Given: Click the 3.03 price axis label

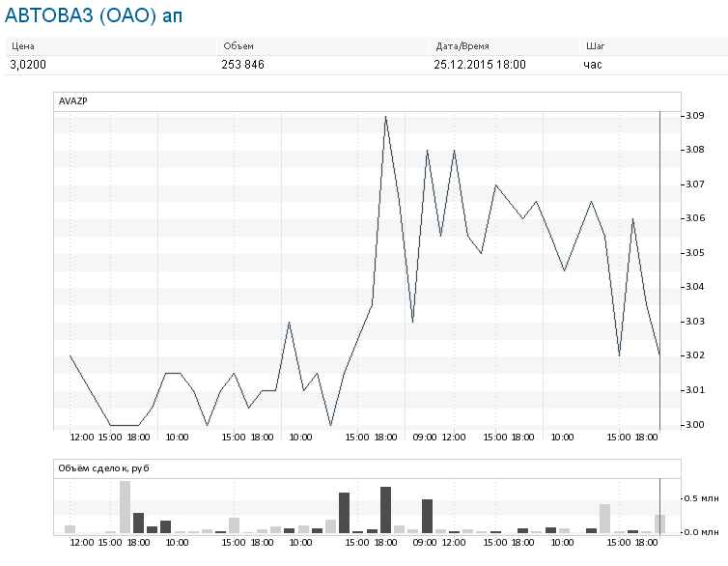Looking at the screenshot, I should (x=695, y=322).
